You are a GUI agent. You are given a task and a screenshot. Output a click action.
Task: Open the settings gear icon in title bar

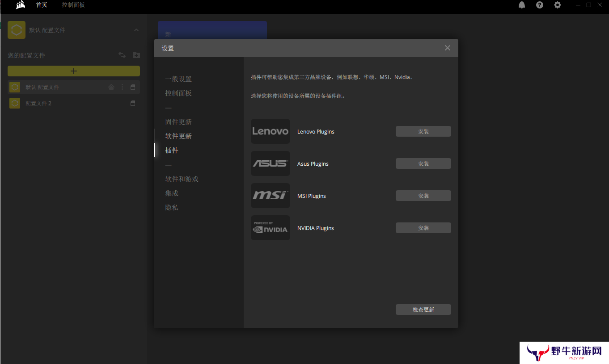[x=558, y=5]
